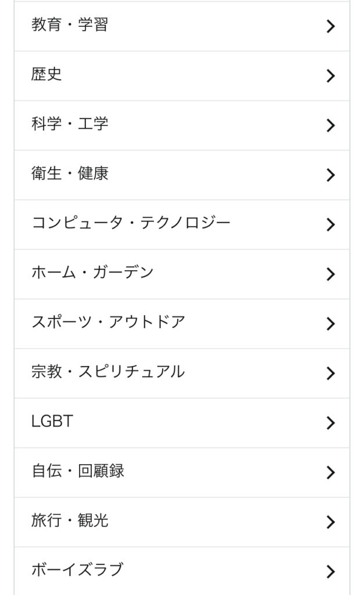Expand the 科学・工学 chevron arrow
Image resolution: width=364 pixels, height=595 pixels.
tap(331, 125)
